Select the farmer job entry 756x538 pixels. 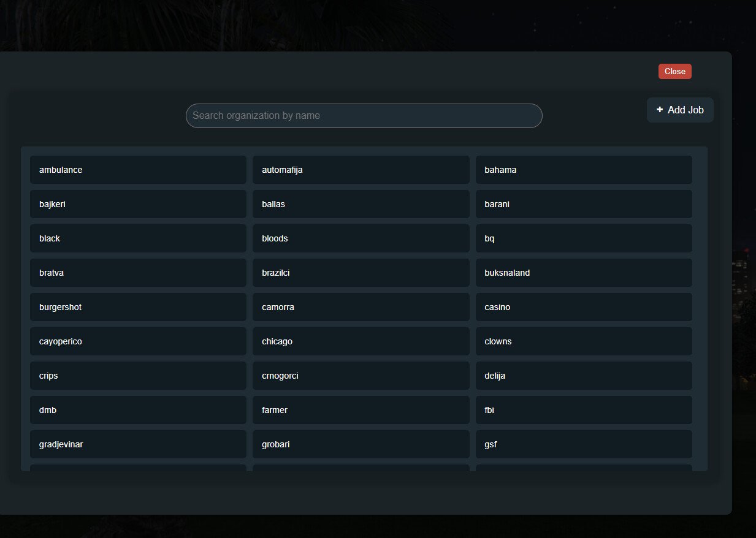click(361, 410)
